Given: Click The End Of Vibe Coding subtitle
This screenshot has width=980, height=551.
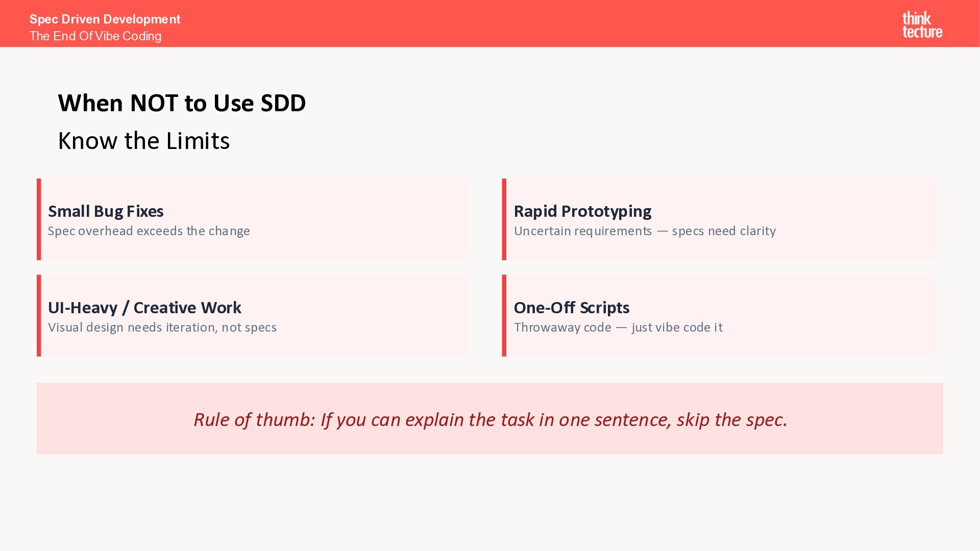Looking at the screenshot, I should (95, 36).
